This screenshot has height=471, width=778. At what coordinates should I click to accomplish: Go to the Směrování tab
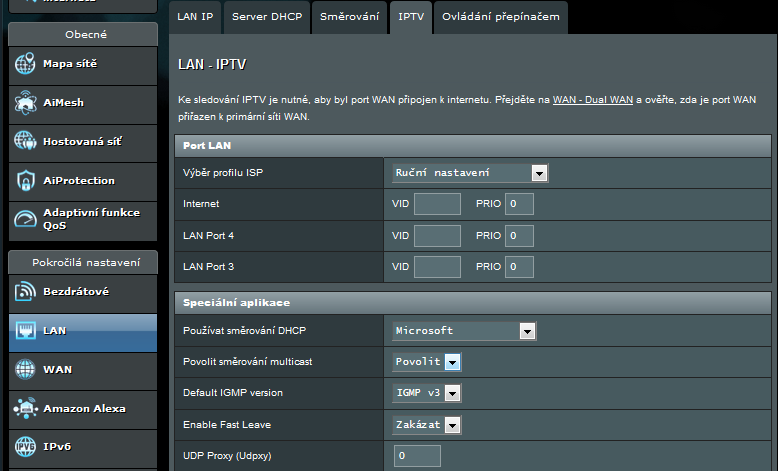coord(347,17)
